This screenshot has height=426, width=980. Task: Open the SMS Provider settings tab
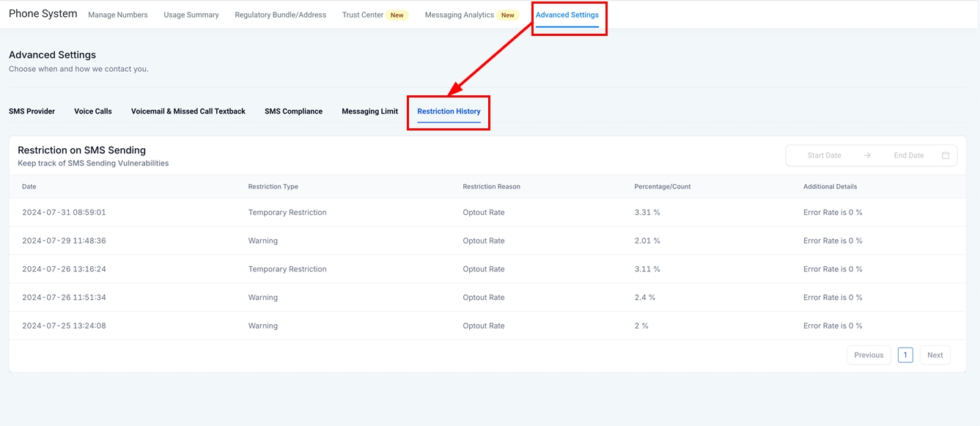(32, 111)
